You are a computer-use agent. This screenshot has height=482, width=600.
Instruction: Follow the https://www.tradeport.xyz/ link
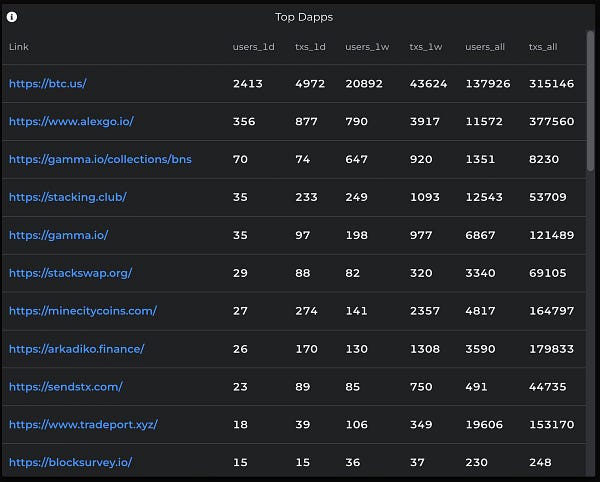click(83, 425)
